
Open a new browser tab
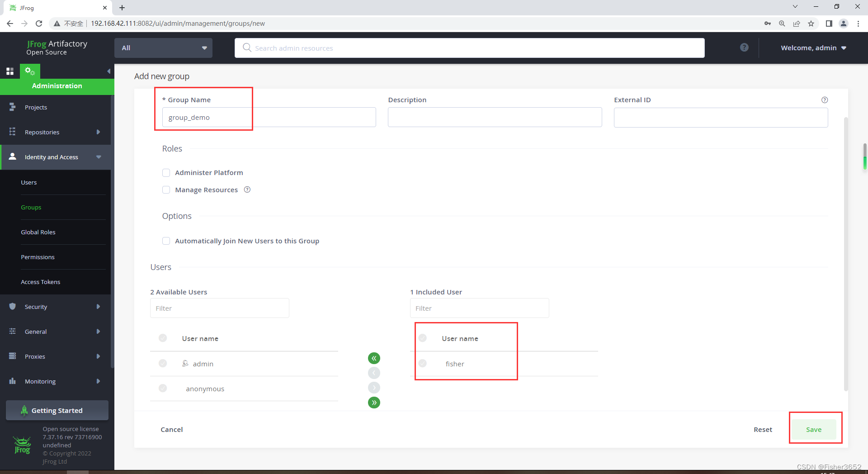point(122,8)
